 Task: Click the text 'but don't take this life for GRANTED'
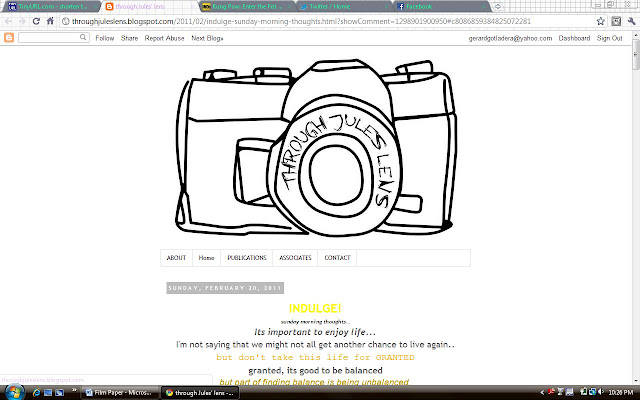tap(315, 357)
